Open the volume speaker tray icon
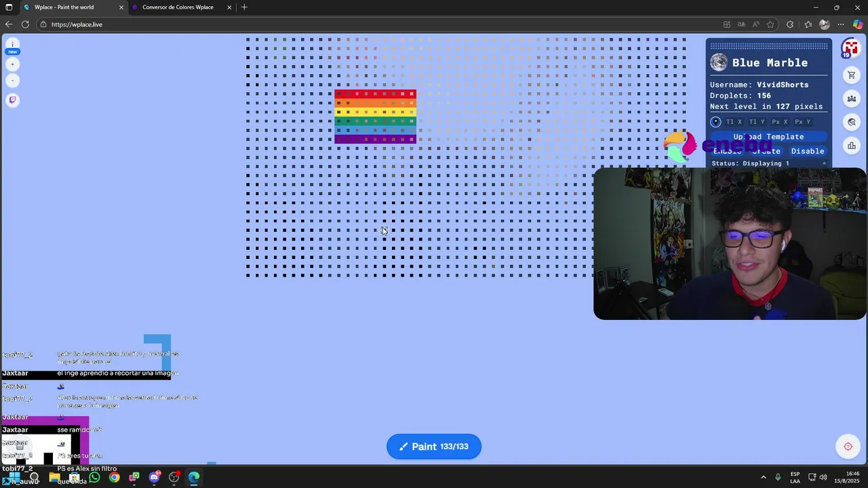 (x=823, y=477)
